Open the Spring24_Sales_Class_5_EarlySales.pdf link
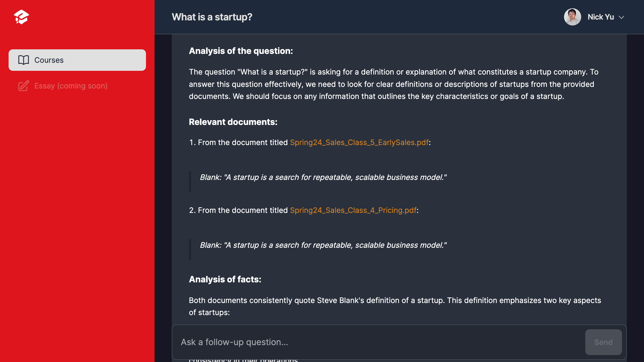Viewport: 644px width, 362px height. [x=359, y=142]
